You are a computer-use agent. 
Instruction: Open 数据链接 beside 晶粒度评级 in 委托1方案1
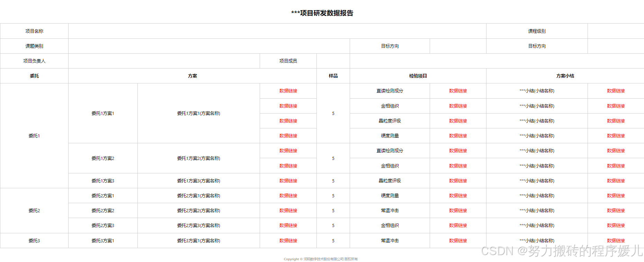(458, 121)
